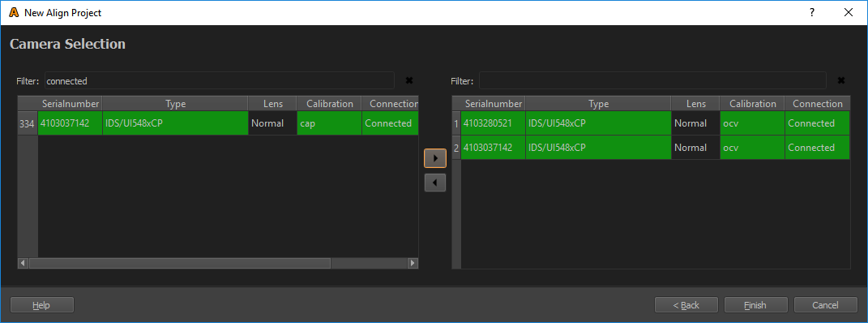Viewport: 868px width, 323px height.
Task: Focus the empty right filter field
Action: [652, 81]
